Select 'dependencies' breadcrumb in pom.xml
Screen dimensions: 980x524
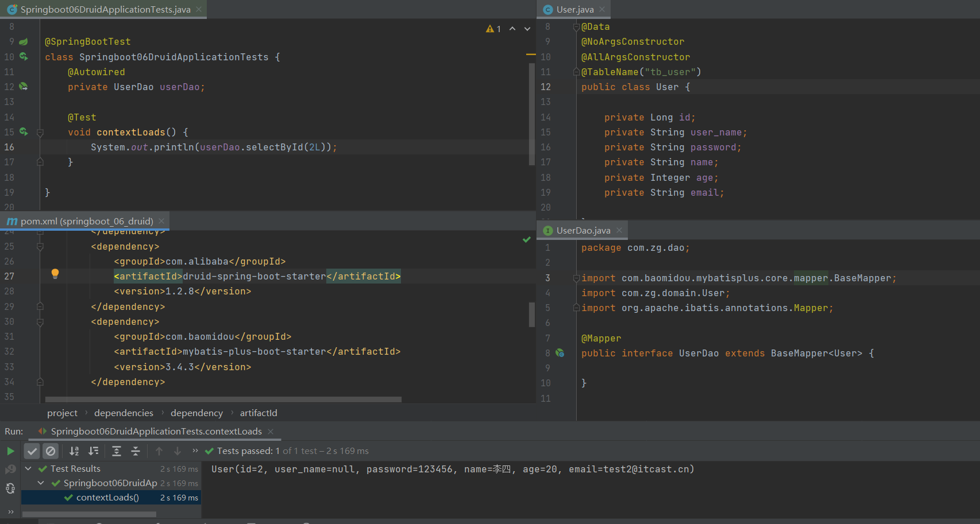point(124,413)
